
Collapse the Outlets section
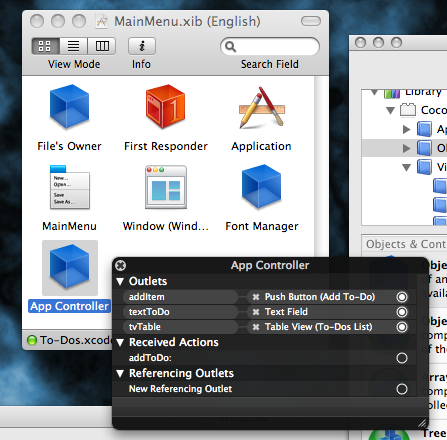pyautogui.click(x=120, y=282)
